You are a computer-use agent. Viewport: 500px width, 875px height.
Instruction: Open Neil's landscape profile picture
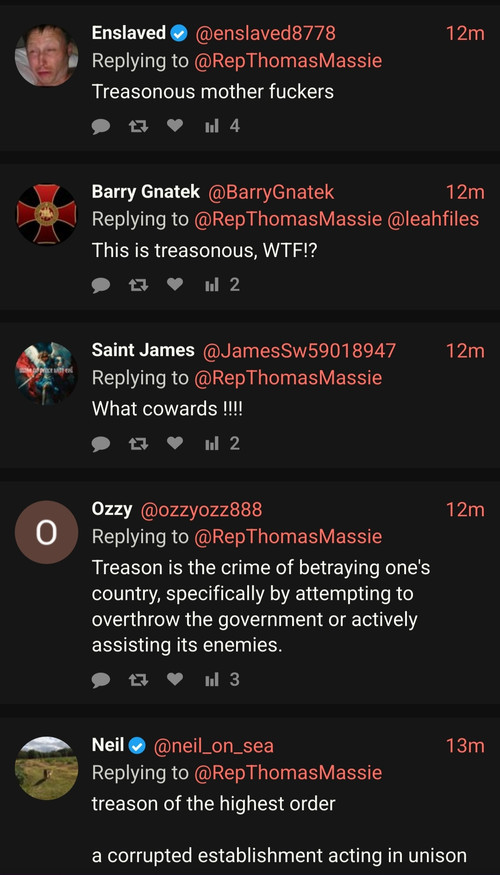pyautogui.click(x=46, y=768)
